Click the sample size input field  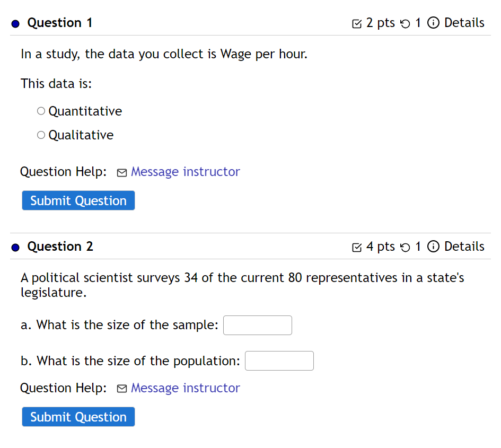(x=258, y=326)
